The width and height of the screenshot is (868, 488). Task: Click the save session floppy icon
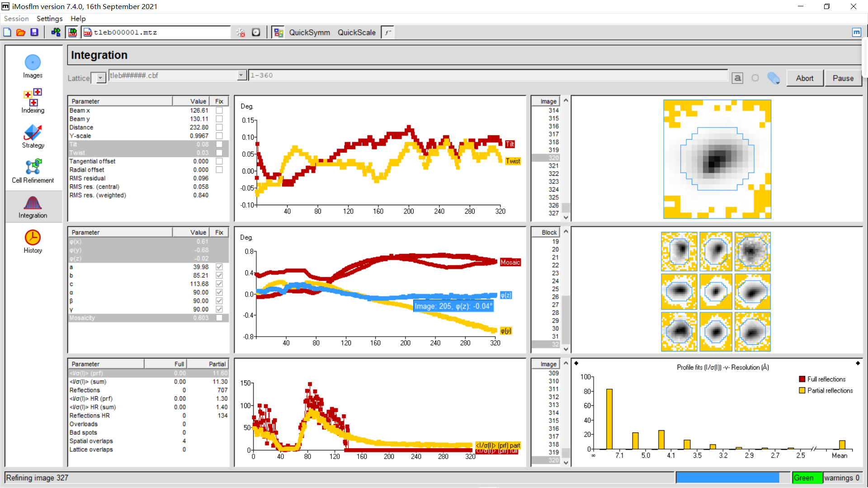34,32
